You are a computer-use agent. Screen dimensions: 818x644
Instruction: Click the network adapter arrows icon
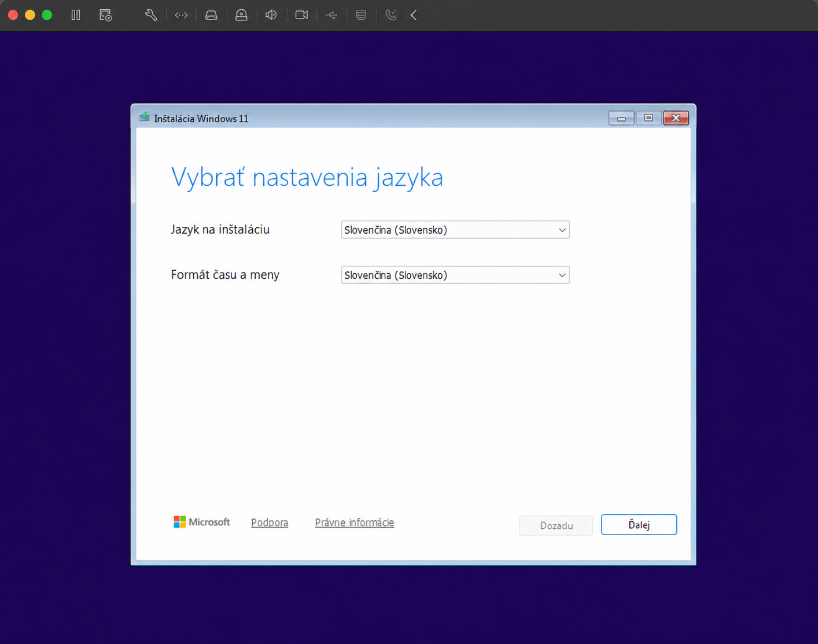pyautogui.click(x=181, y=15)
